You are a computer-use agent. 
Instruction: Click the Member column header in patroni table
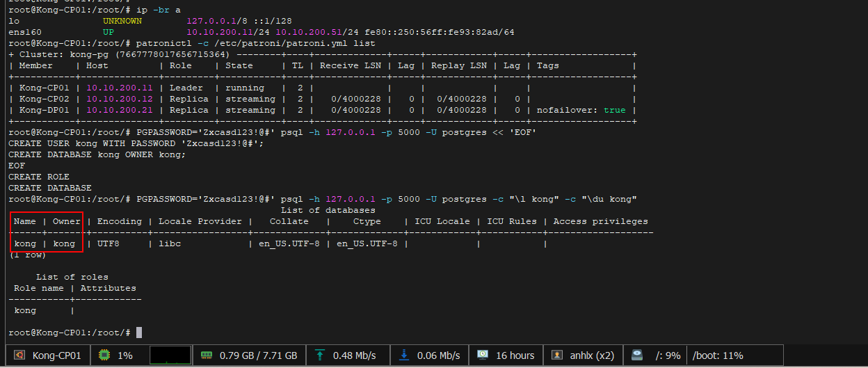36,65
